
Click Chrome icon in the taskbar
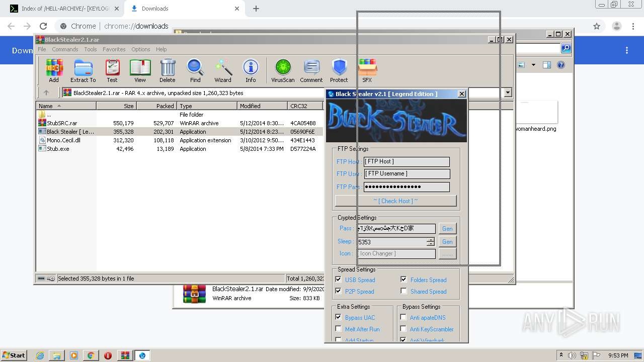[x=91, y=355]
